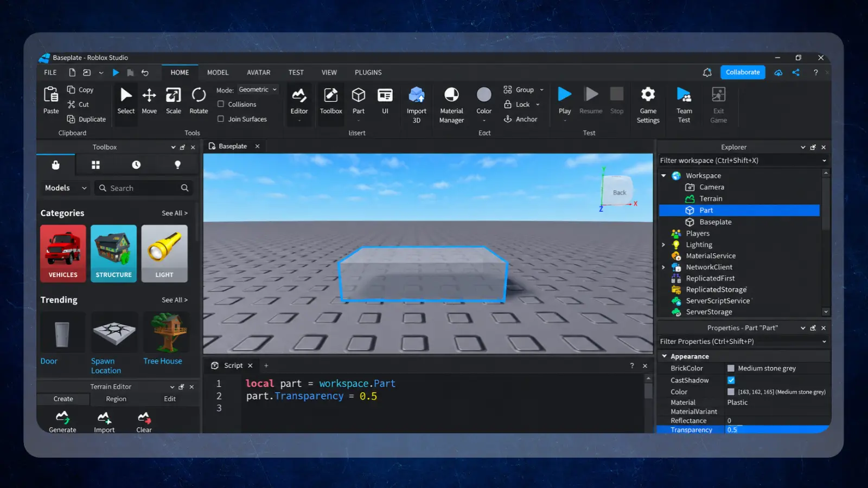
Task: Open the Toolbox from the ribbon
Action: [x=331, y=101]
